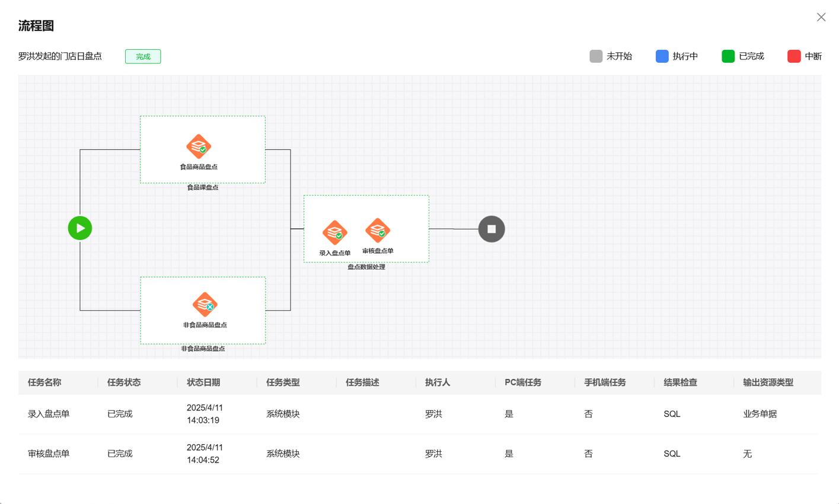This screenshot has width=839, height=504.
Task: Click the green 已完成 legend swatch
Action: (728, 56)
